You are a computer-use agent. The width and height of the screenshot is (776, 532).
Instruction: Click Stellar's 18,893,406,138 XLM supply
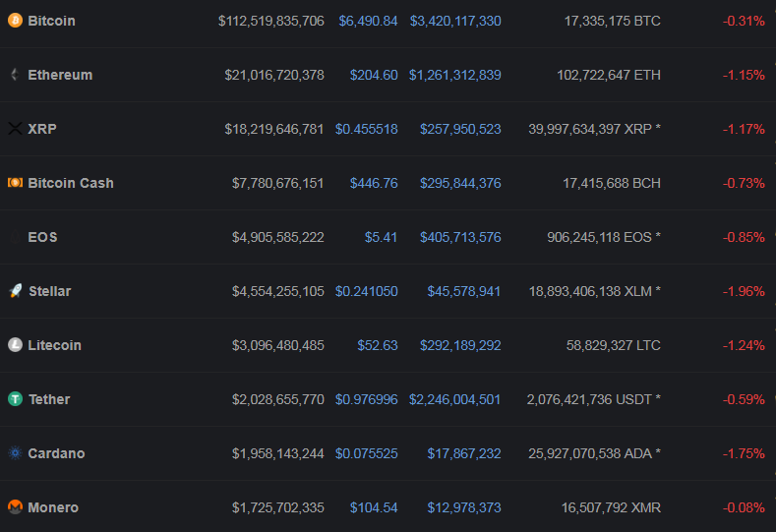[x=594, y=291]
